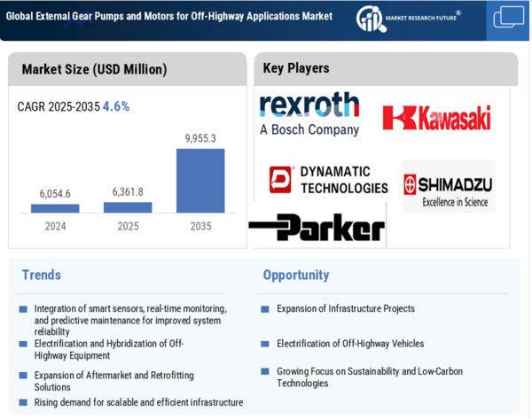The width and height of the screenshot is (532, 419).
Task: Click the report title in the header
Action: pos(169,16)
